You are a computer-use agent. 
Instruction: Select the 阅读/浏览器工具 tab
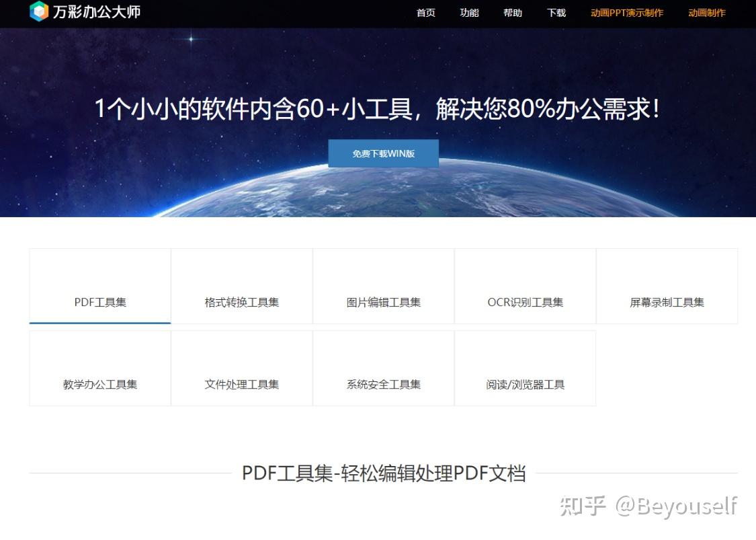(x=526, y=369)
